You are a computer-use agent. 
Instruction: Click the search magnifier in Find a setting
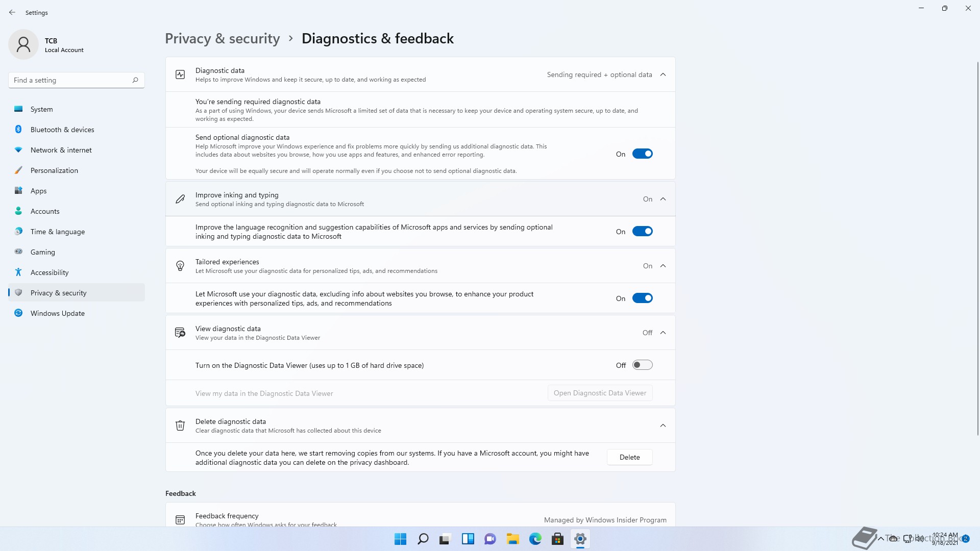(135, 80)
